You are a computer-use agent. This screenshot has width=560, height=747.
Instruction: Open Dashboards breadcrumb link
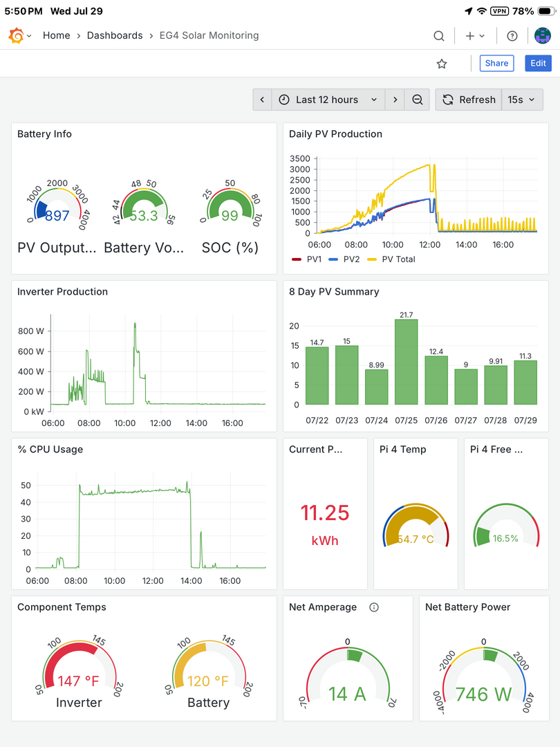(115, 36)
